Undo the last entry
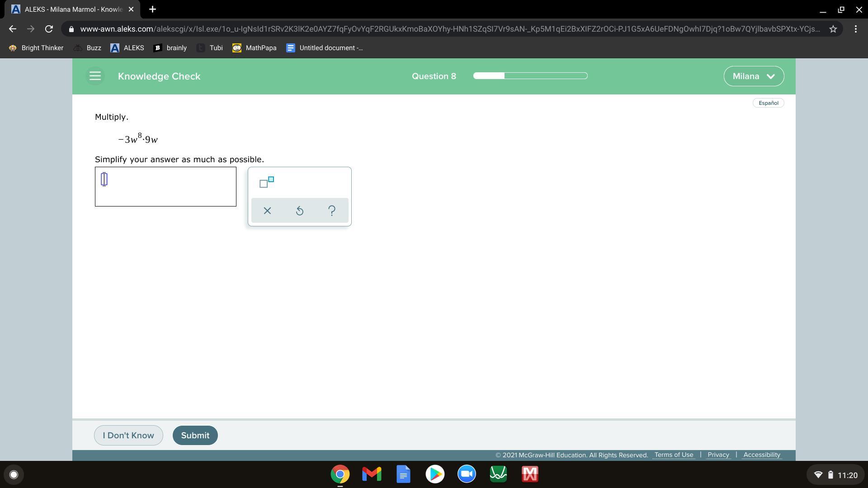Image resolution: width=868 pixels, height=488 pixels. 299,211
